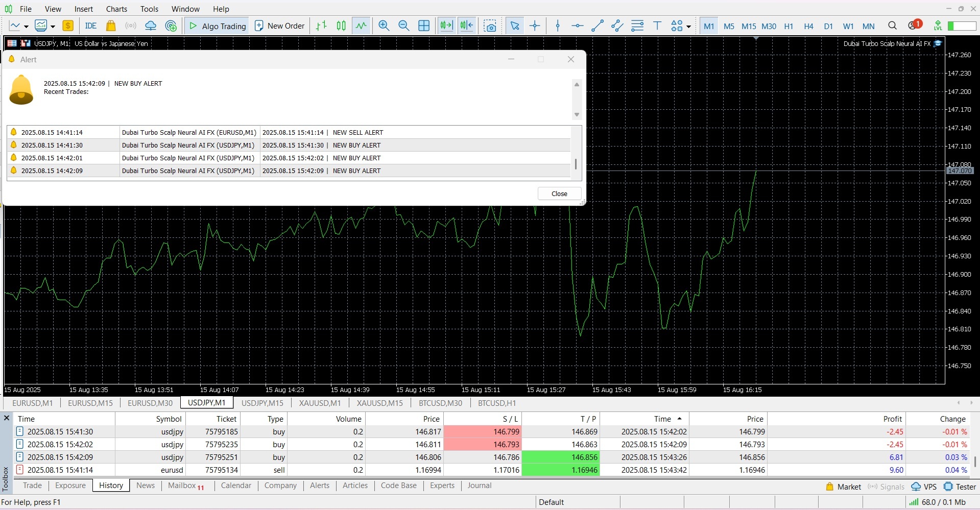Switch chart to candlestick display mode
This screenshot has height=510, width=980.
[341, 26]
